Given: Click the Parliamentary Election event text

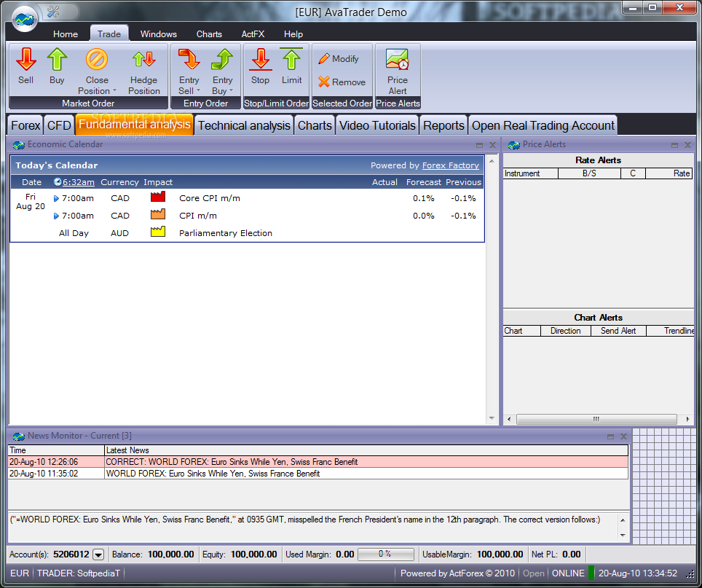Looking at the screenshot, I should pos(226,233).
